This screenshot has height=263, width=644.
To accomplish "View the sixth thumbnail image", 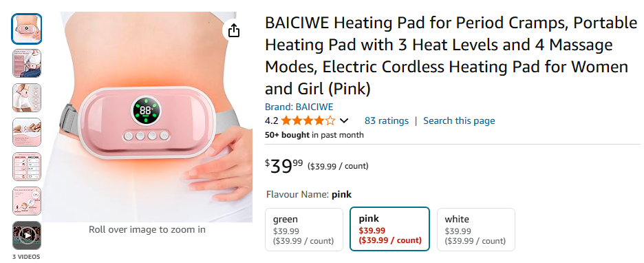I will [27, 201].
